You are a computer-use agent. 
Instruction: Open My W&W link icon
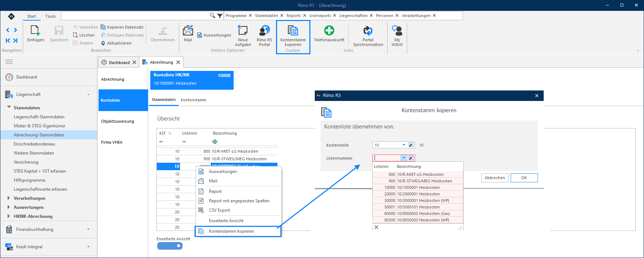397,30
